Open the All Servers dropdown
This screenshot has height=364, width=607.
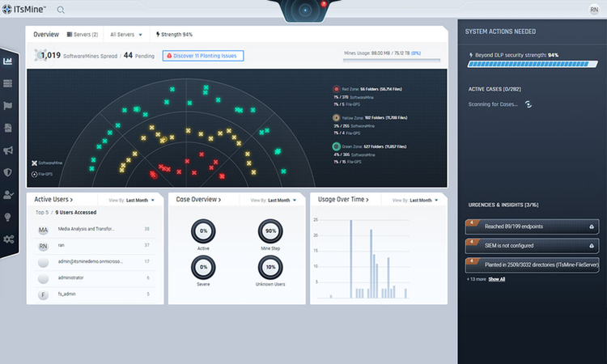[126, 35]
